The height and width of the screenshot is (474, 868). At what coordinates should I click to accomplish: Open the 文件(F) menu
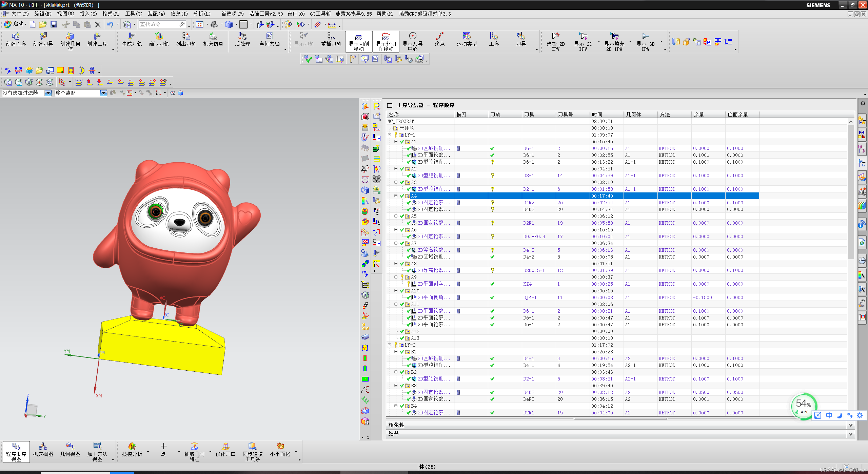click(20, 14)
